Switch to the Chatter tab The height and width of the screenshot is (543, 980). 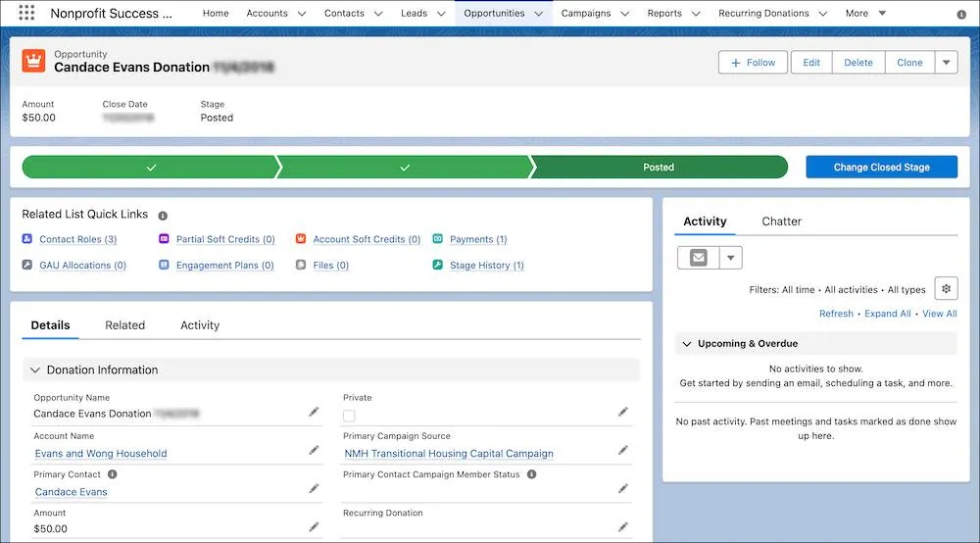pos(781,222)
